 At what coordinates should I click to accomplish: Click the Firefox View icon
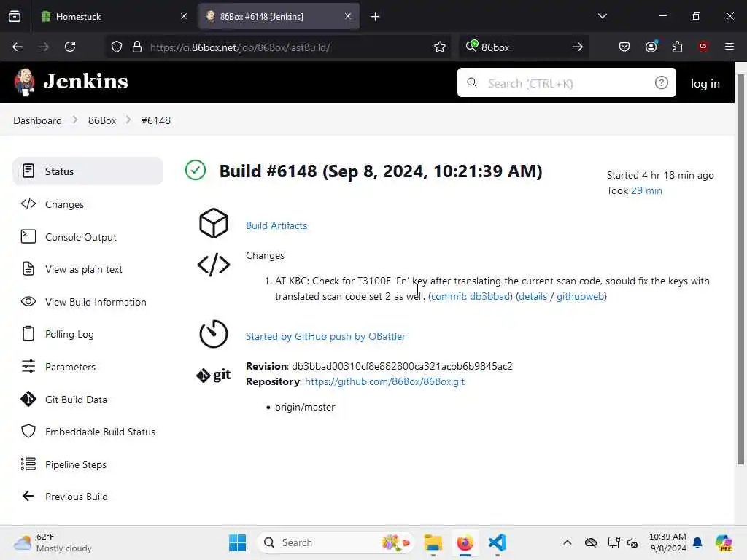pos(15,17)
